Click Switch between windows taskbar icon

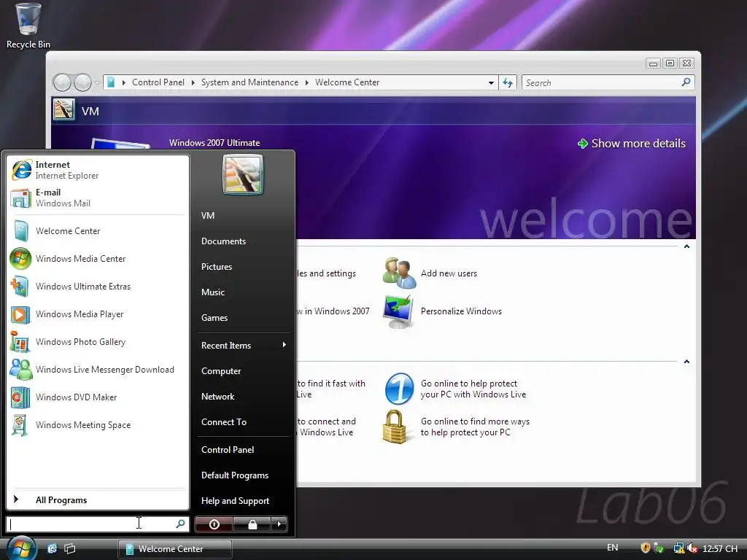[70, 548]
